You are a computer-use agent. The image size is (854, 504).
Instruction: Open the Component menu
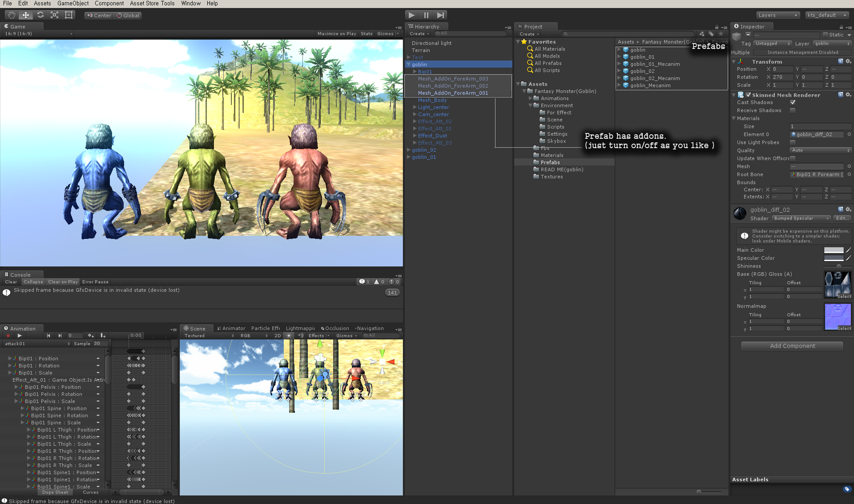pos(109,4)
